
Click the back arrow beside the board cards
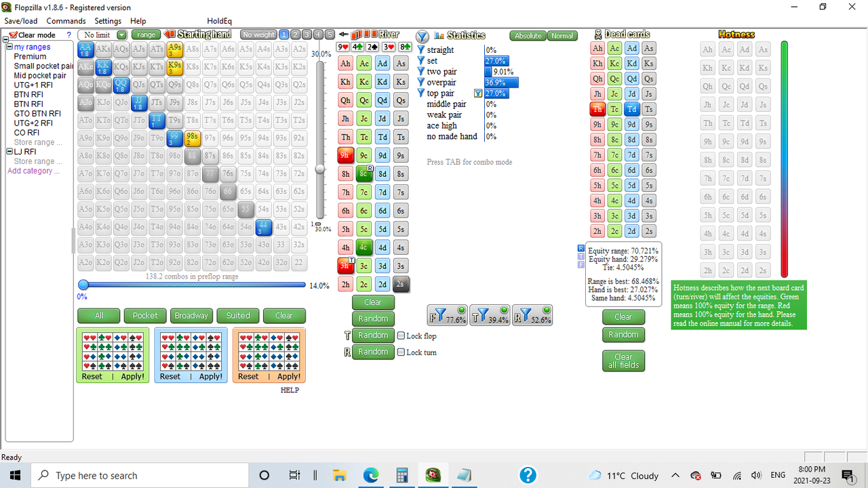(x=343, y=35)
